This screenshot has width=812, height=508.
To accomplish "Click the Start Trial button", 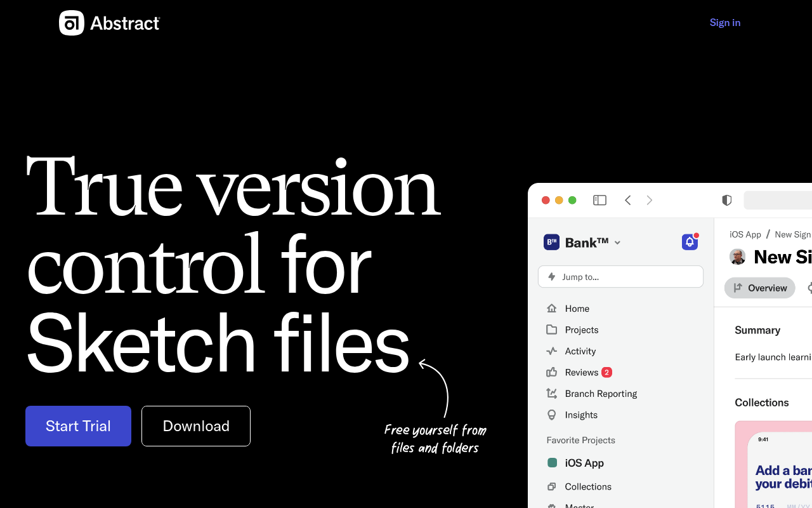I will 78,426.
